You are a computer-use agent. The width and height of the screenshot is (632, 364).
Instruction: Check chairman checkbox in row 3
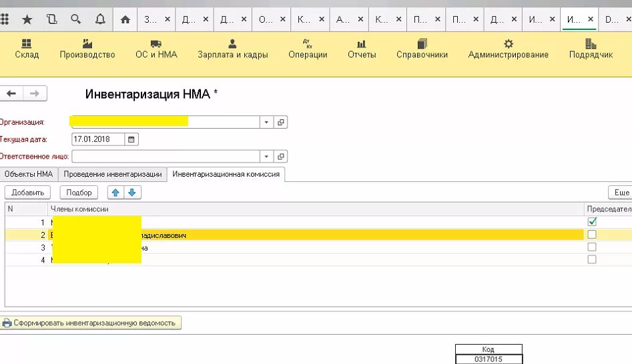(592, 247)
